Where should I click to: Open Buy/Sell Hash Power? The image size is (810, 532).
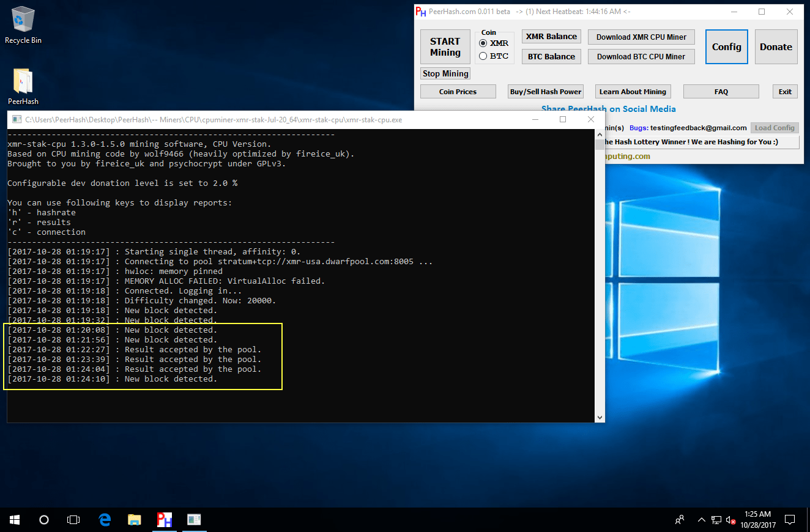click(x=546, y=92)
